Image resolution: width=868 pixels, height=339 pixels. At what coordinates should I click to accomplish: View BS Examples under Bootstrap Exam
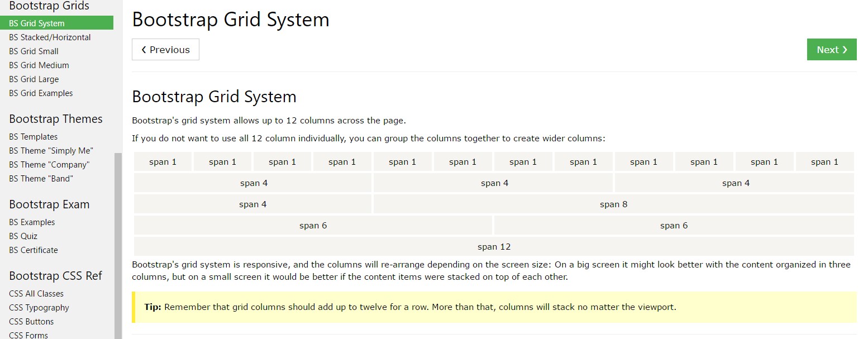point(32,222)
